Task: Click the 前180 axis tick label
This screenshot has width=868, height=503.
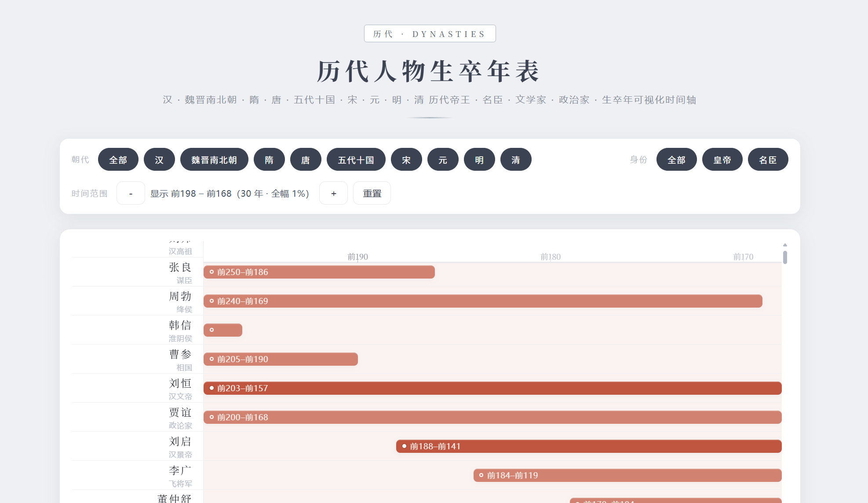Action: (x=551, y=257)
